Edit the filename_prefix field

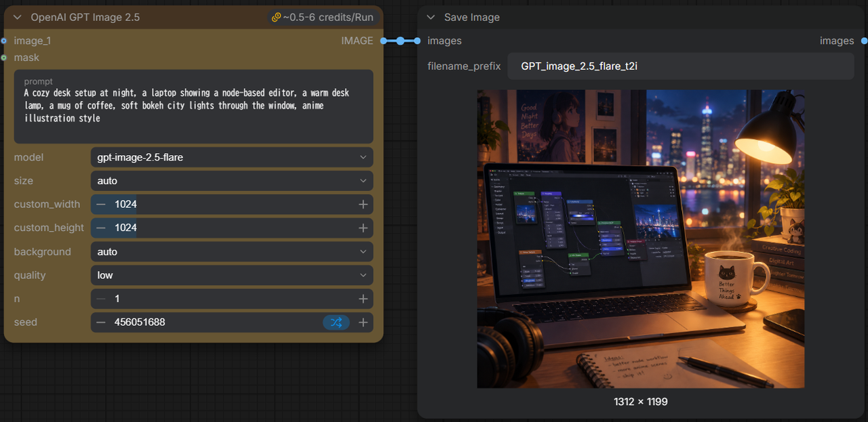pos(681,66)
